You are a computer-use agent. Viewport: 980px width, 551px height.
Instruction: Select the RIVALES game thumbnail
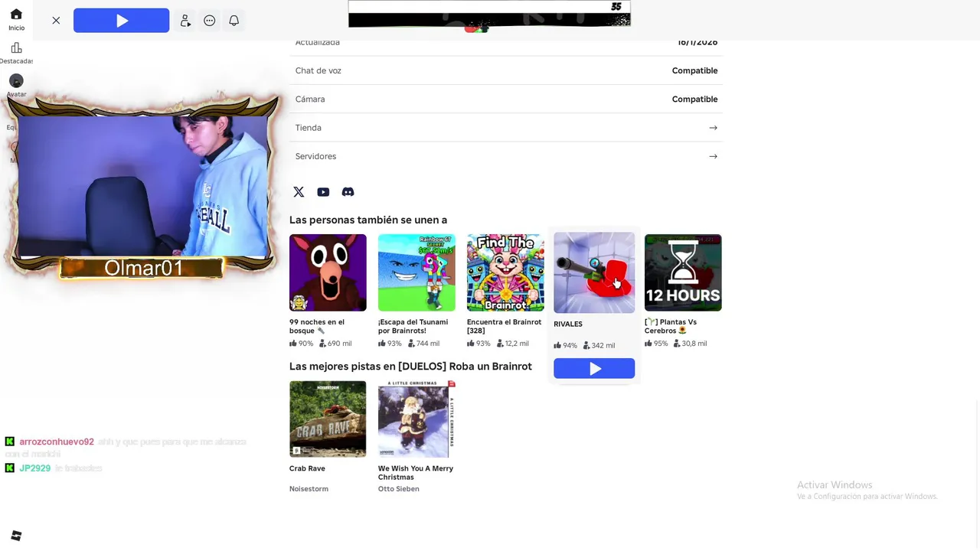pos(594,272)
